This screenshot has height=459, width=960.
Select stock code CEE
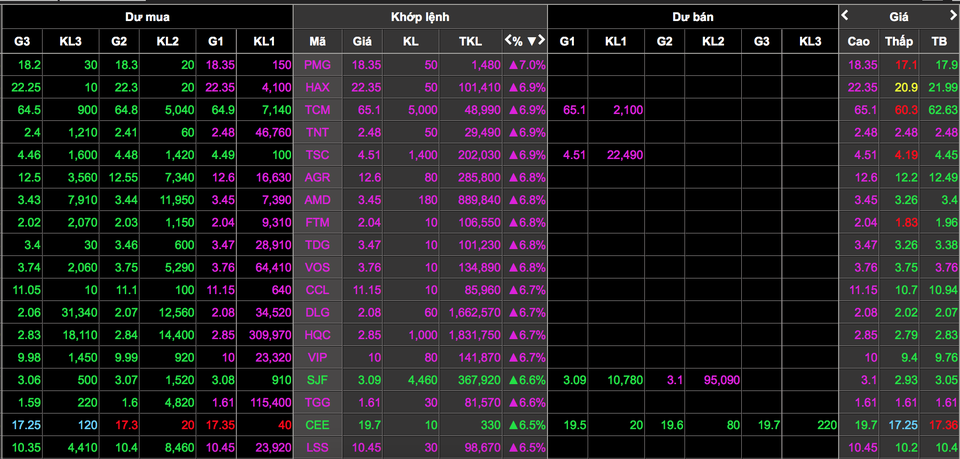pos(318,425)
